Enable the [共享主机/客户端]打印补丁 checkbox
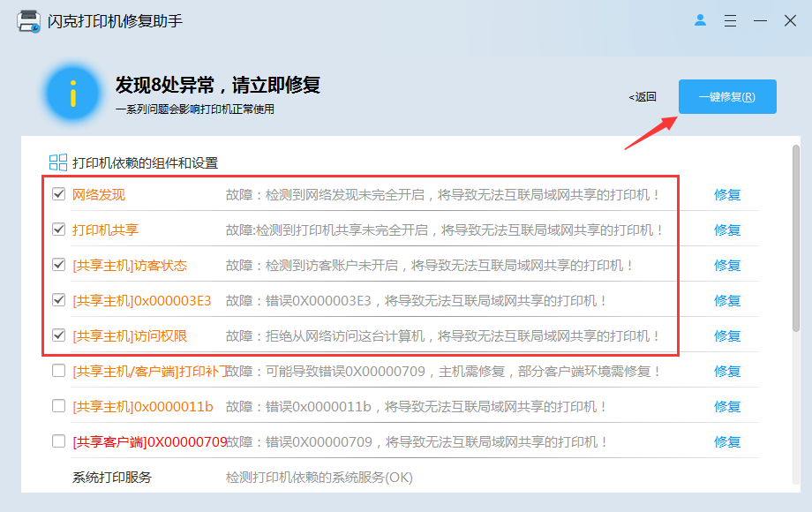This screenshot has height=512, width=812. 57,372
